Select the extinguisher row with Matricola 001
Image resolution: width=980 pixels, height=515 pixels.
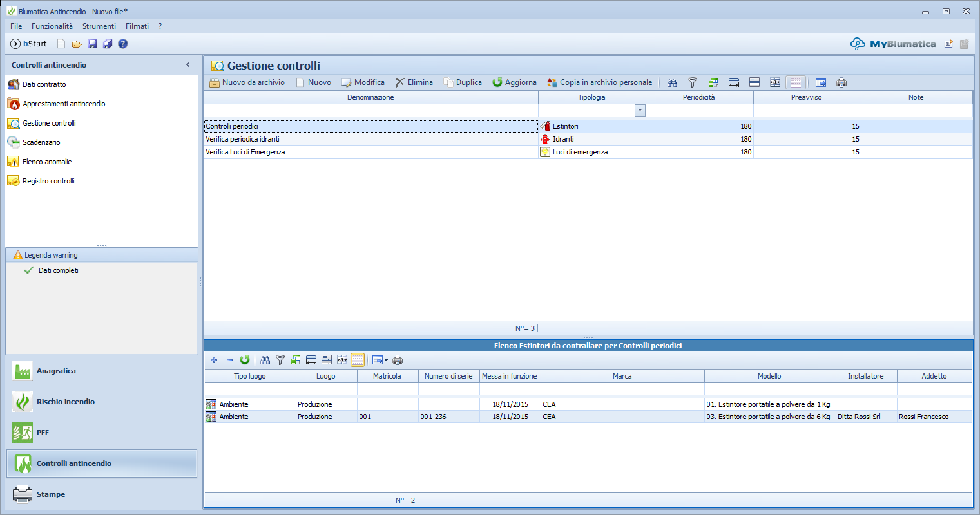tap(588, 417)
